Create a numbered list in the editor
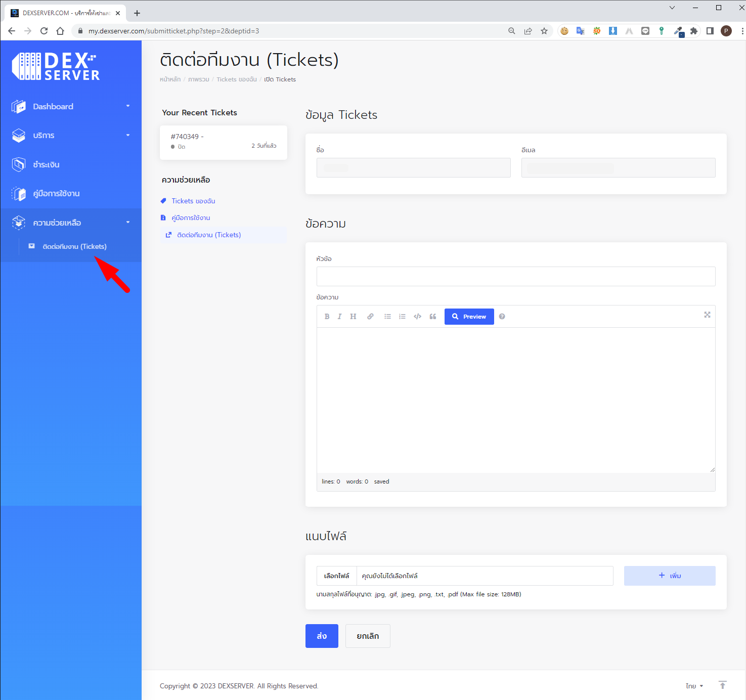This screenshot has width=746, height=700. pyautogui.click(x=402, y=316)
